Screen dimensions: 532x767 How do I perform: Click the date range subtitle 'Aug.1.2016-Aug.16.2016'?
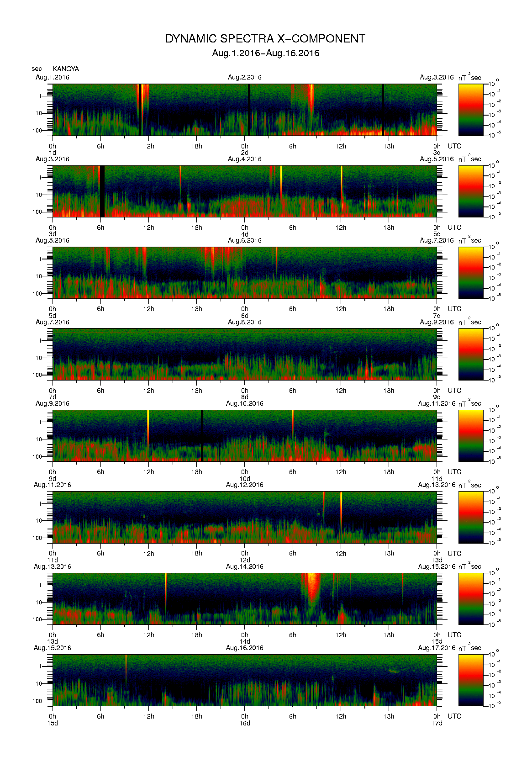point(265,53)
